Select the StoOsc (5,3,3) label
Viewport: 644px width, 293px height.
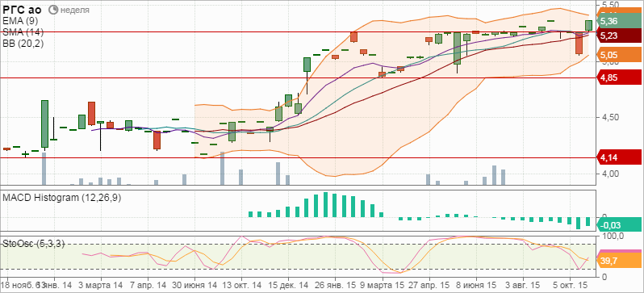point(34,244)
